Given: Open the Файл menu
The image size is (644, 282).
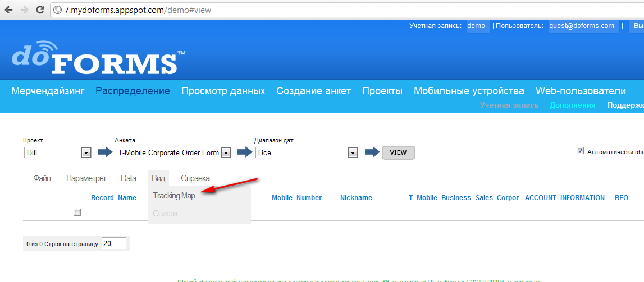Looking at the screenshot, I should click(x=42, y=178).
